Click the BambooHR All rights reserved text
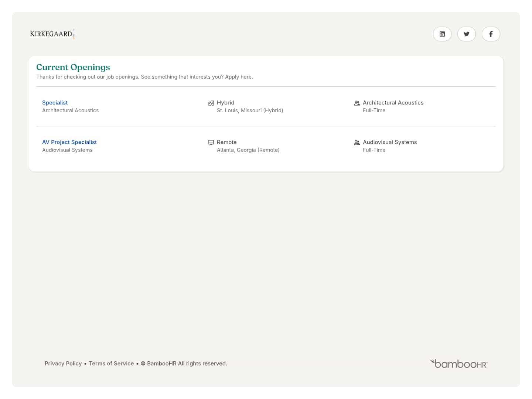 click(x=184, y=364)
